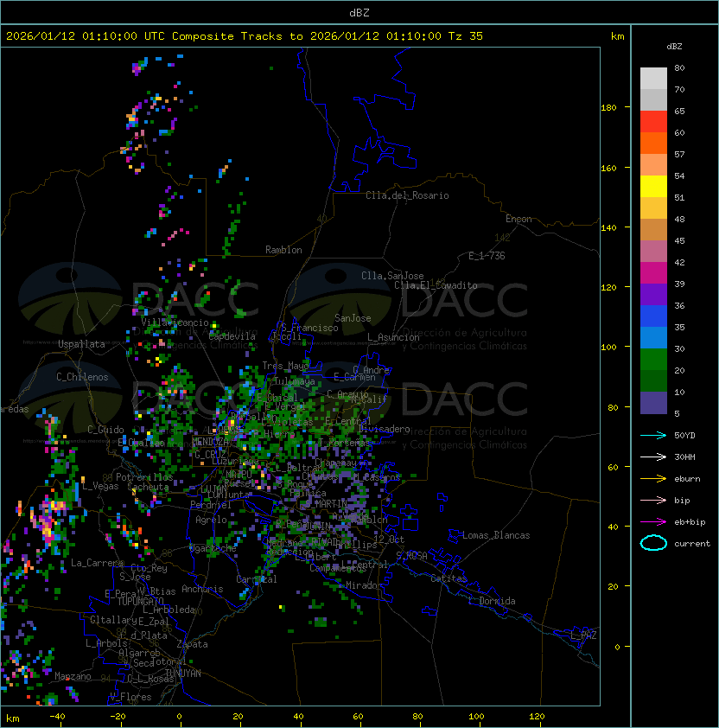Click the MENDOZA city label on map

coord(210,441)
